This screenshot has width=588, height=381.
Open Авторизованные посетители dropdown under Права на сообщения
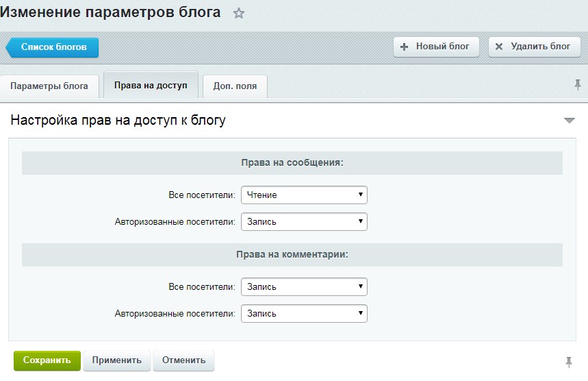tap(304, 222)
